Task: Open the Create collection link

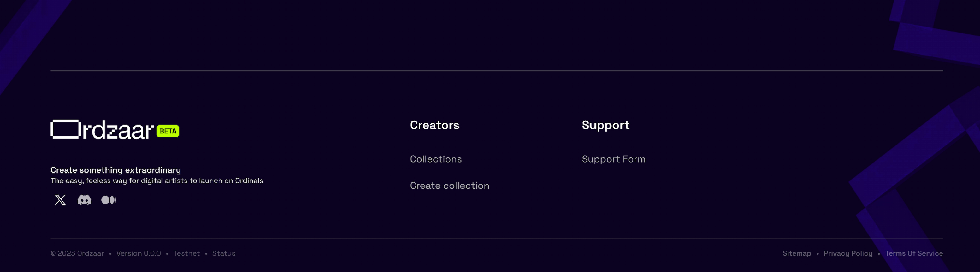Action: [450, 186]
